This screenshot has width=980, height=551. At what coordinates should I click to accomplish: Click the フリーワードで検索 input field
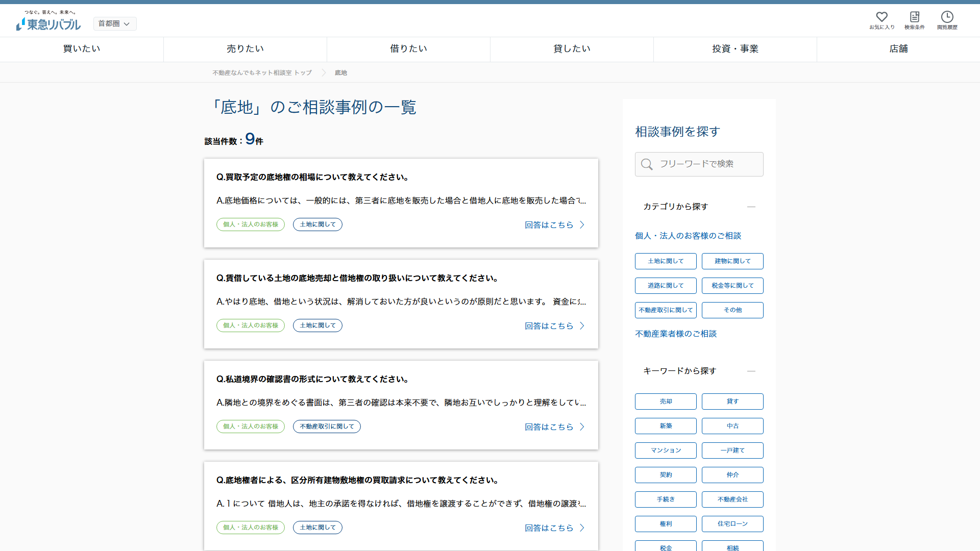[x=699, y=164]
